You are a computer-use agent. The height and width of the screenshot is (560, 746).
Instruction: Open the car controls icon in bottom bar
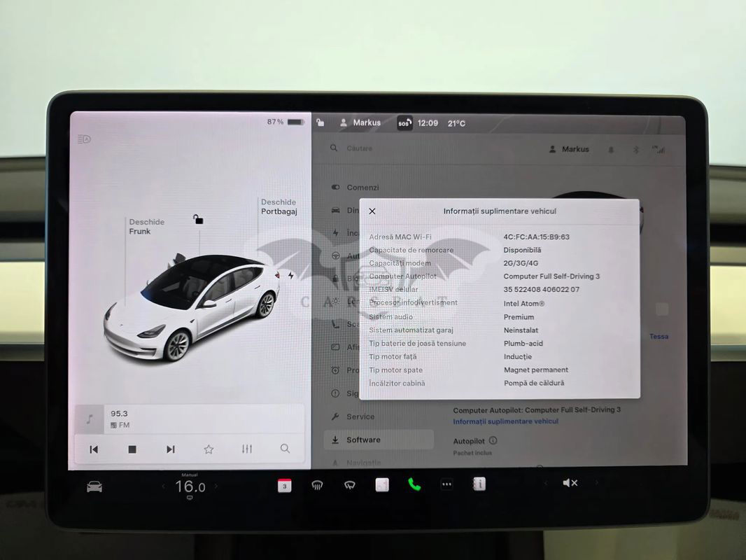pos(94,486)
